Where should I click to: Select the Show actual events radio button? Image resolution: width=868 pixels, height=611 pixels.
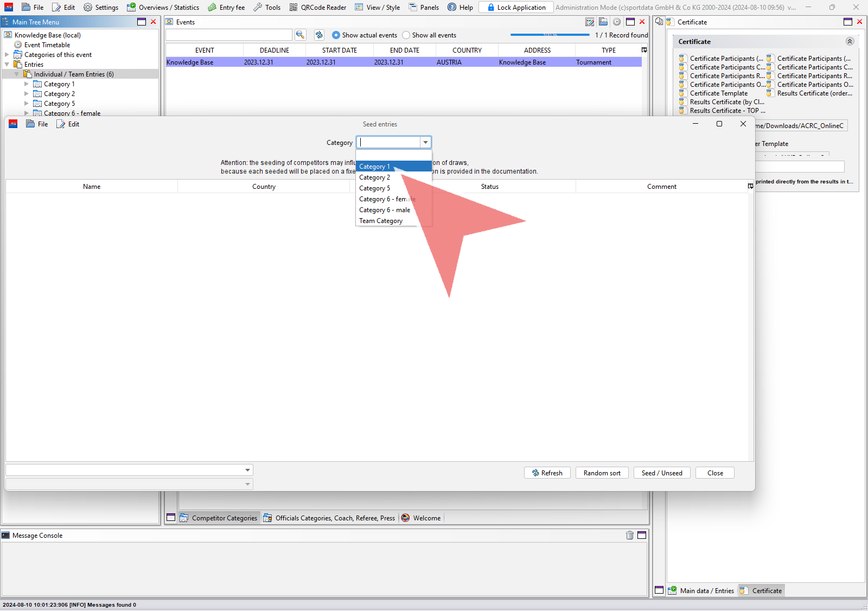pos(336,35)
